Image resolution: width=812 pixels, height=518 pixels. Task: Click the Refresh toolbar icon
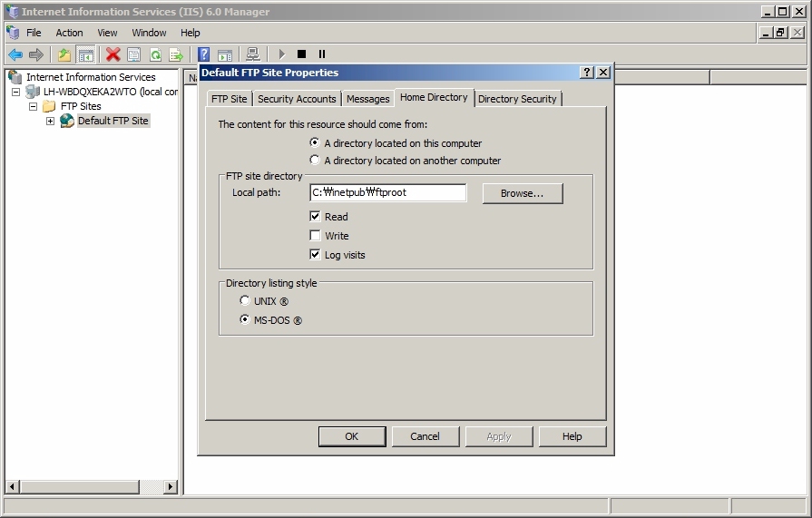[x=155, y=54]
